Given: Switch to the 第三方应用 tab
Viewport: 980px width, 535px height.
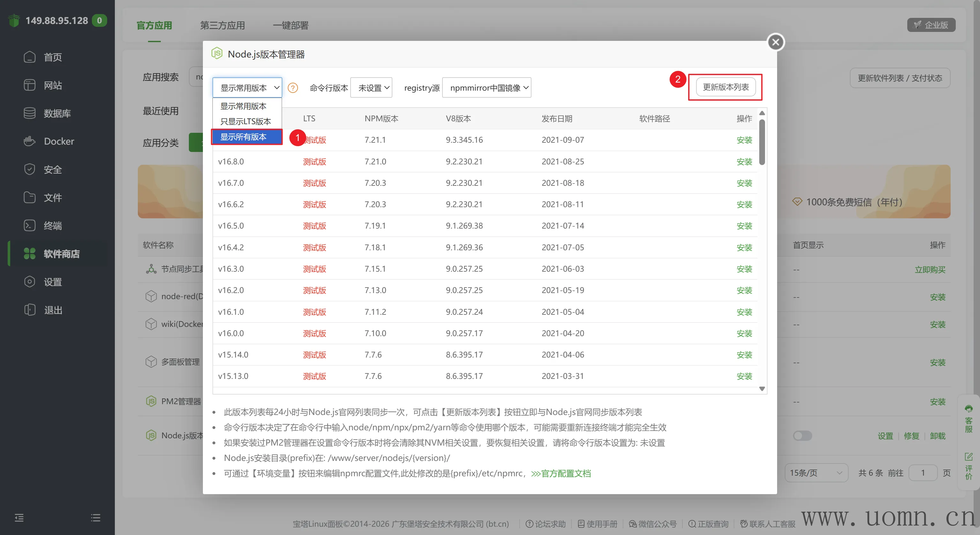Looking at the screenshot, I should pyautogui.click(x=223, y=26).
